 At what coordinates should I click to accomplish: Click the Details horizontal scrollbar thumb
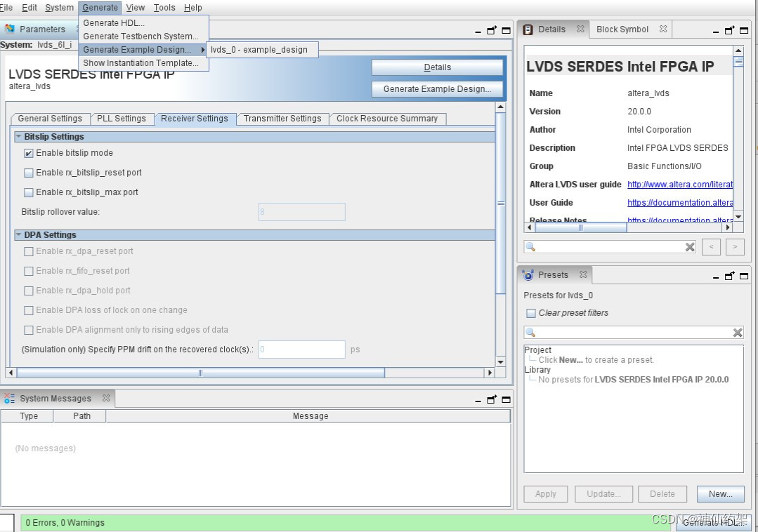point(581,228)
